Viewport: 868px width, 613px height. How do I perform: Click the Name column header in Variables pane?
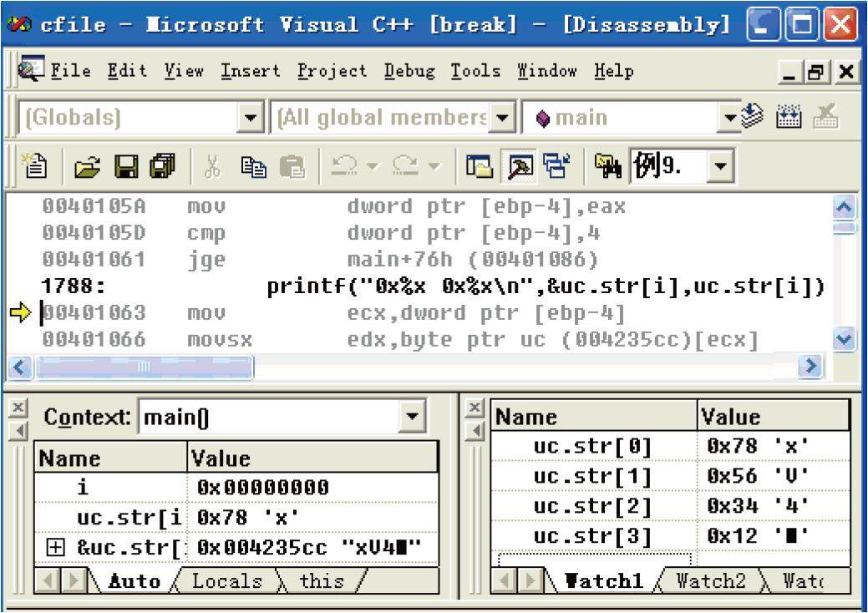click(111, 458)
